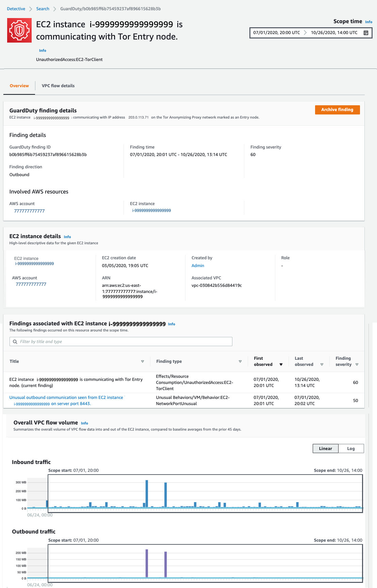Open AWS account link in Involved resources
Viewport: 377px width, 588px height.
29,211
